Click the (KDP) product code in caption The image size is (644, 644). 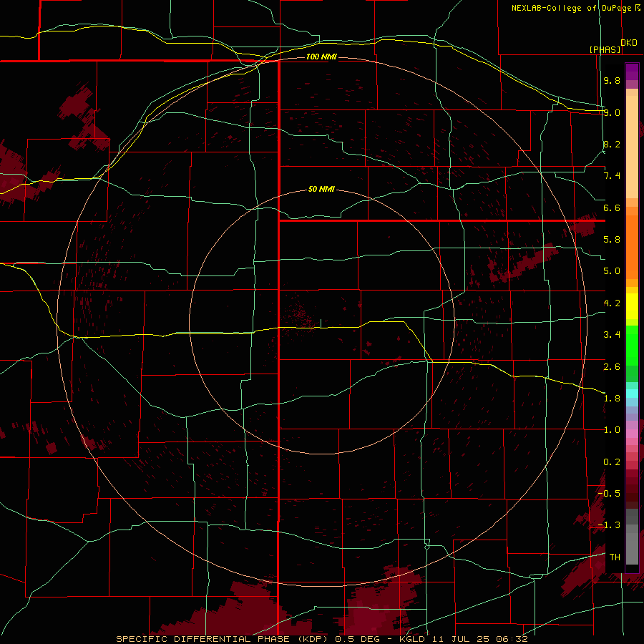click(x=313, y=639)
